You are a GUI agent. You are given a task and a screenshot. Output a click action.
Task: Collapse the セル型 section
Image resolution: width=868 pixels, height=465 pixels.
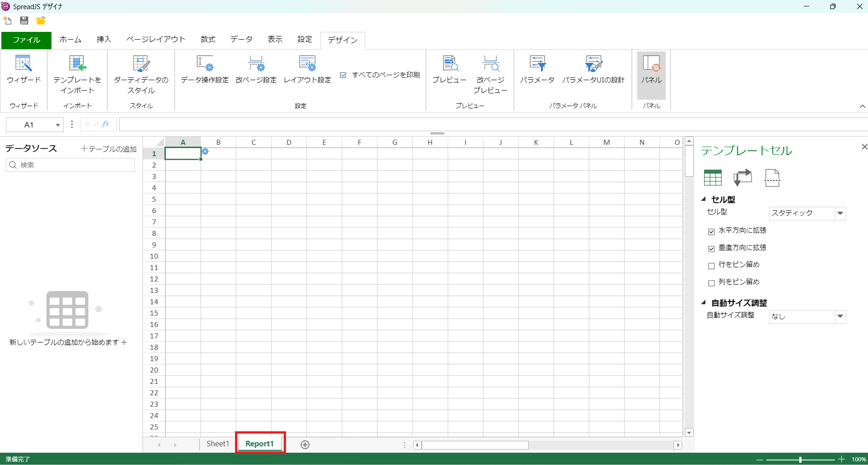click(704, 199)
